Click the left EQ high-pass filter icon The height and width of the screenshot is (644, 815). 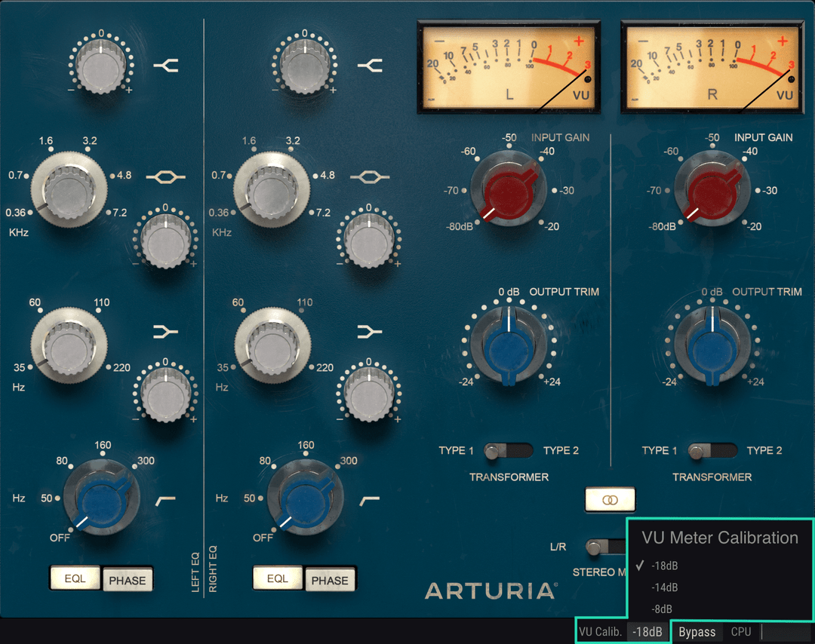166,501
